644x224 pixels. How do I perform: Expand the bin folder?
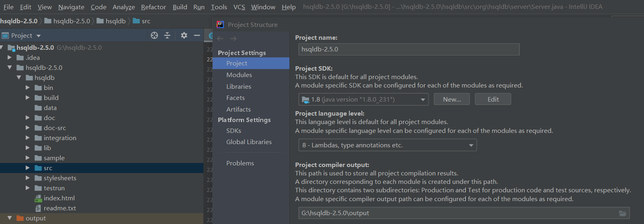point(27,88)
